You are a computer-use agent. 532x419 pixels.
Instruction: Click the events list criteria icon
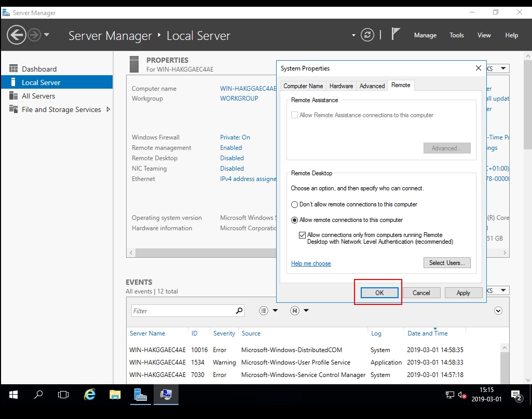coord(264,311)
